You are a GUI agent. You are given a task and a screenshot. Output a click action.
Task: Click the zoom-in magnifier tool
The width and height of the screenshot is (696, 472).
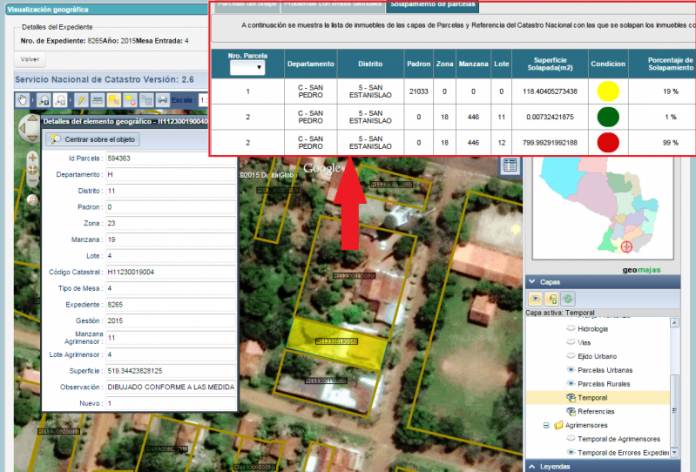pos(44,101)
